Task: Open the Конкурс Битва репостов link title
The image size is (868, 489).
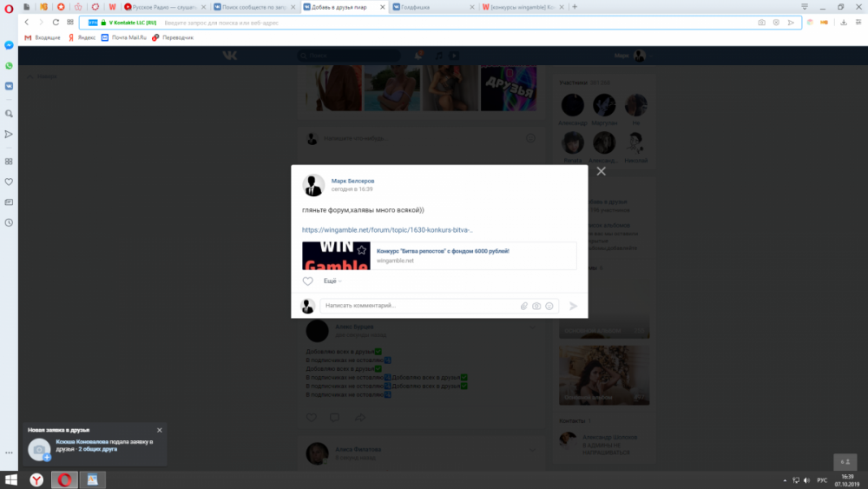Action: (x=443, y=251)
